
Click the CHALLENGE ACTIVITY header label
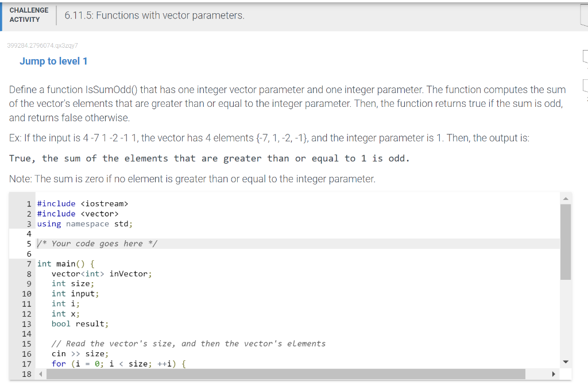(29, 14)
